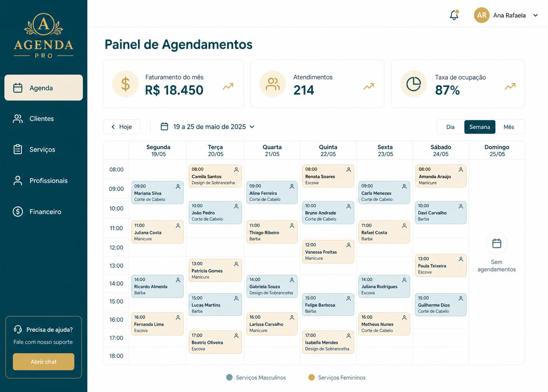Click the dollar sign revenue icon
This screenshot has width=548, height=392.
tap(125, 84)
